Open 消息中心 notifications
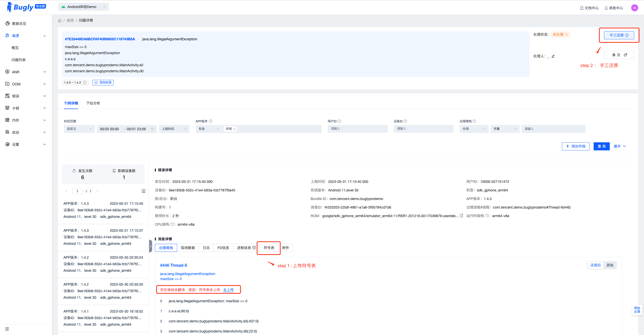644x335 pixels. (614, 8)
